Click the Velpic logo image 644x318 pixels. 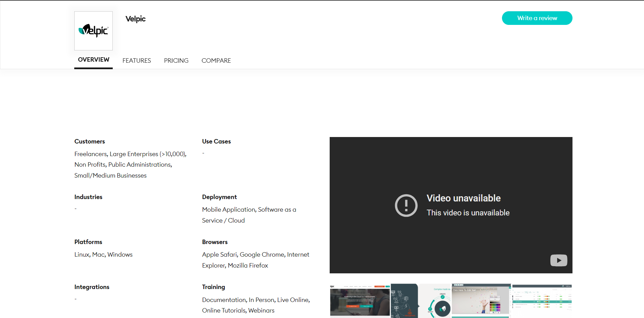click(x=93, y=31)
